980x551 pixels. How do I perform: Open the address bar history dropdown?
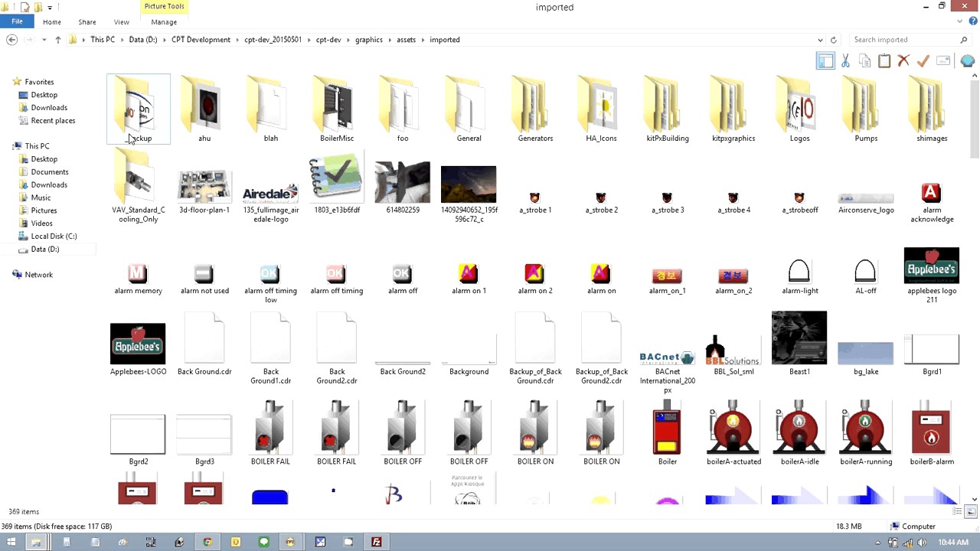pyautogui.click(x=821, y=40)
